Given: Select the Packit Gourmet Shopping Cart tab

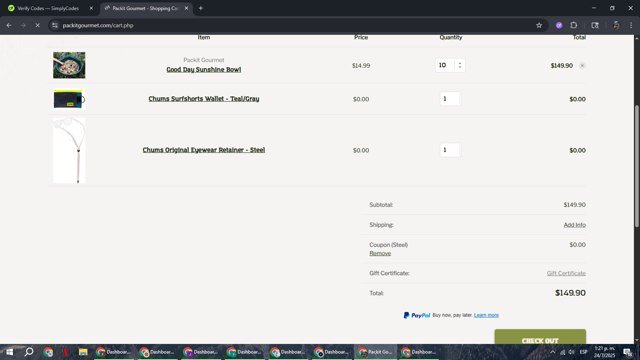Looking at the screenshot, I should [146, 8].
